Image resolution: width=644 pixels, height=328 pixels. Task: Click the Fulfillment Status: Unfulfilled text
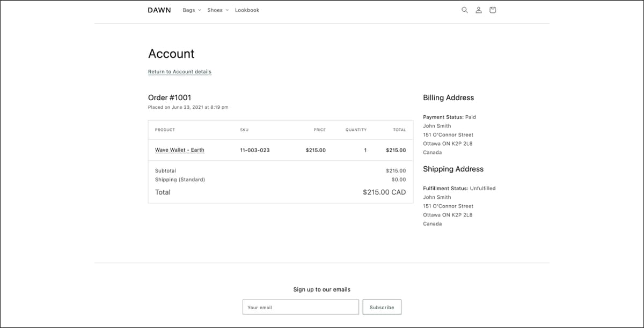pyautogui.click(x=459, y=188)
